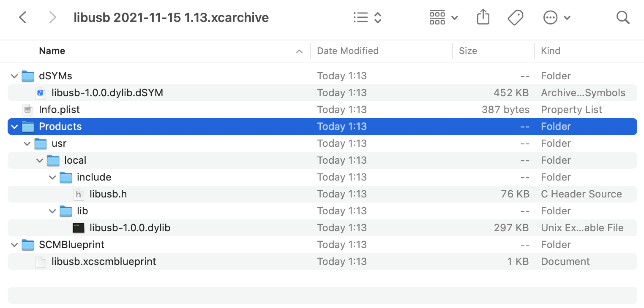Collapse the local folder disclosure triangle
The width and height of the screenshot is (644, 308).
pos(40,160)
